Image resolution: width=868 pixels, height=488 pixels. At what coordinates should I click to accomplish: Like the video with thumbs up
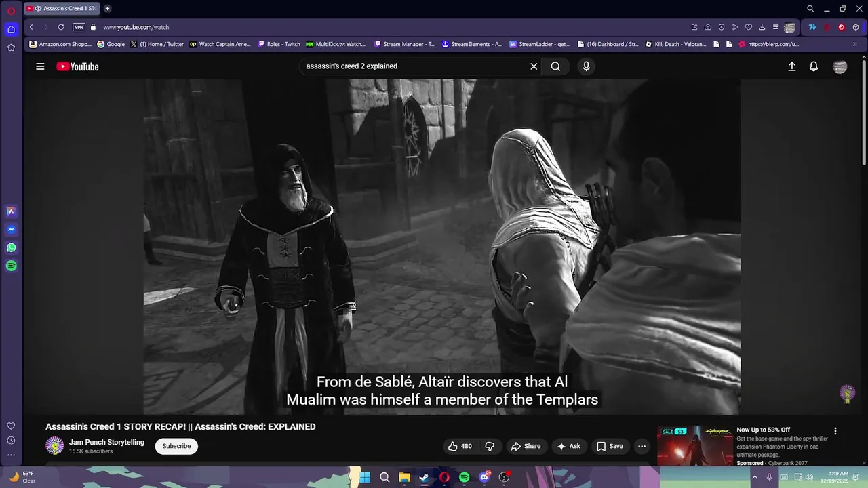[459, 446]
